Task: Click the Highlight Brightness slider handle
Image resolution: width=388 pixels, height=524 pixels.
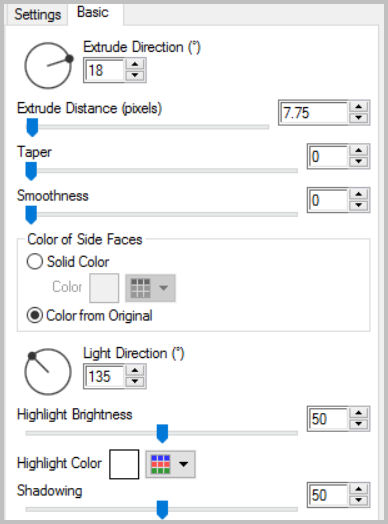Action: coord(162,433)
